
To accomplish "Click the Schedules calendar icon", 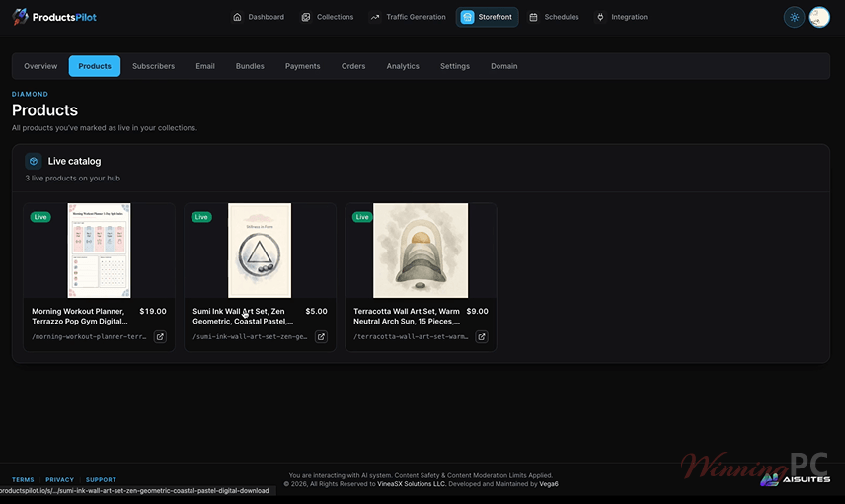I will [x=533, y=17].
